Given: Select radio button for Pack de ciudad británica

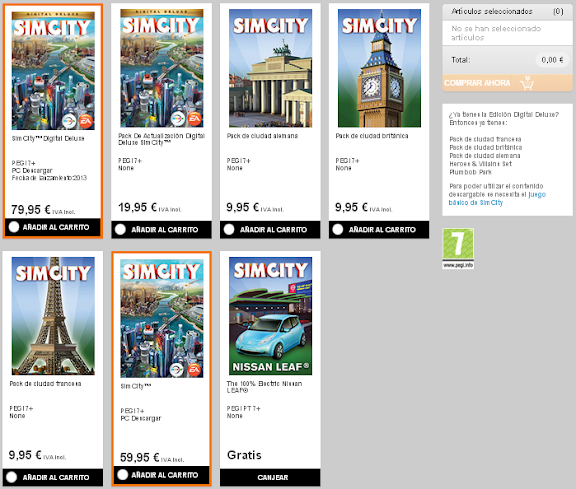Looking at the screenshot, I should tap(338, 229).
